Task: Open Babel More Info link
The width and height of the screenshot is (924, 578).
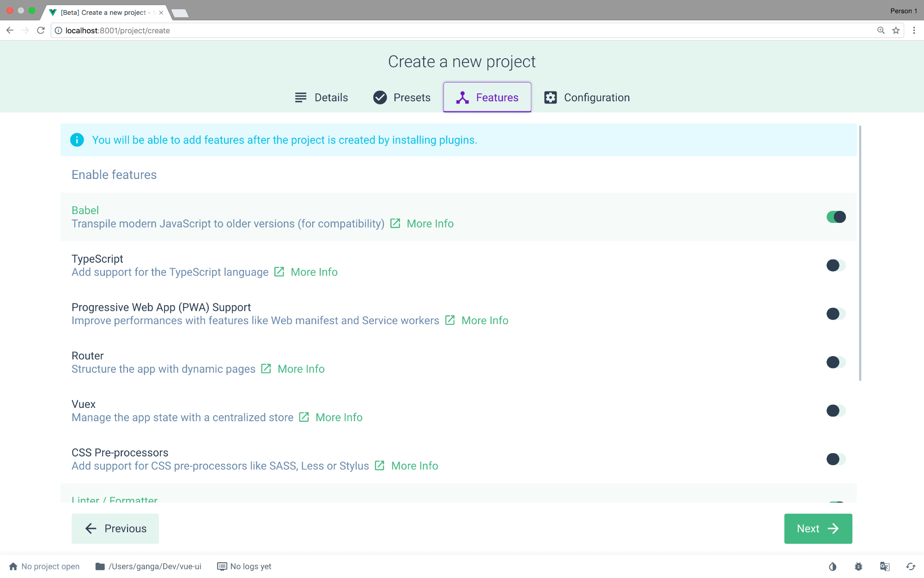Action: click(x=430, y=224)
